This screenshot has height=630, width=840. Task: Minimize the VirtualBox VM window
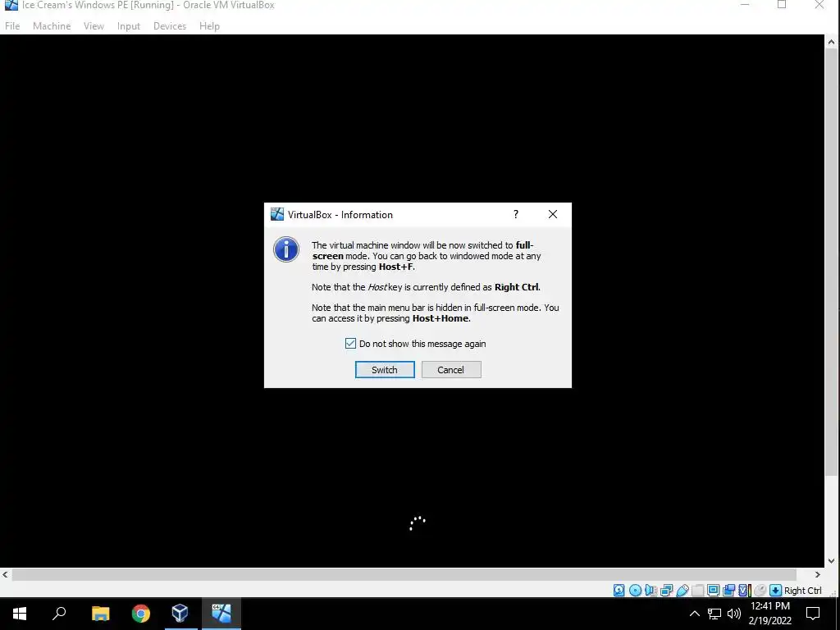[745, 6]
